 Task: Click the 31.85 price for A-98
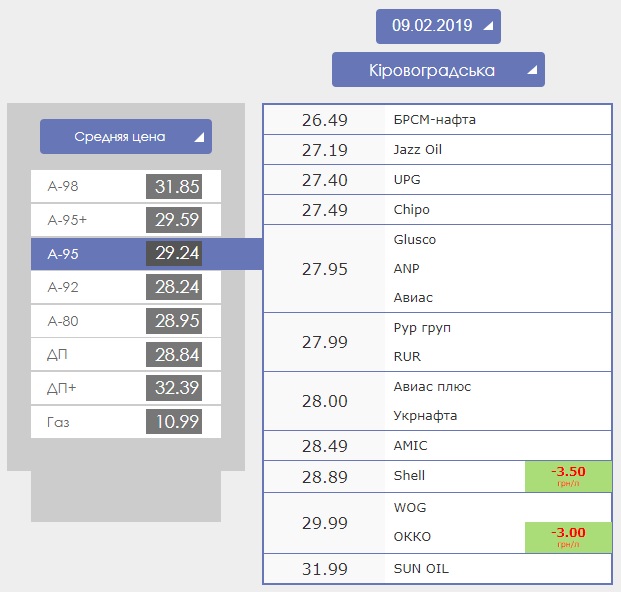(x=174, y=187)
